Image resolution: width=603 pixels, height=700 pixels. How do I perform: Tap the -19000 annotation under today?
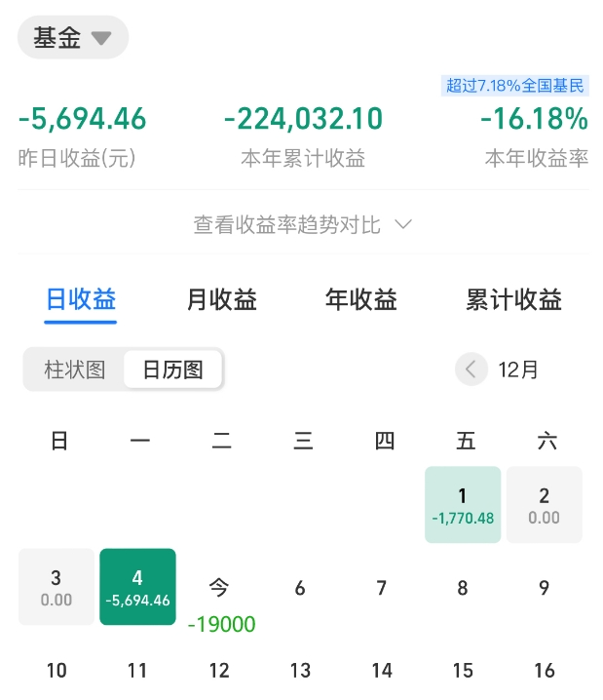[222, 624]
